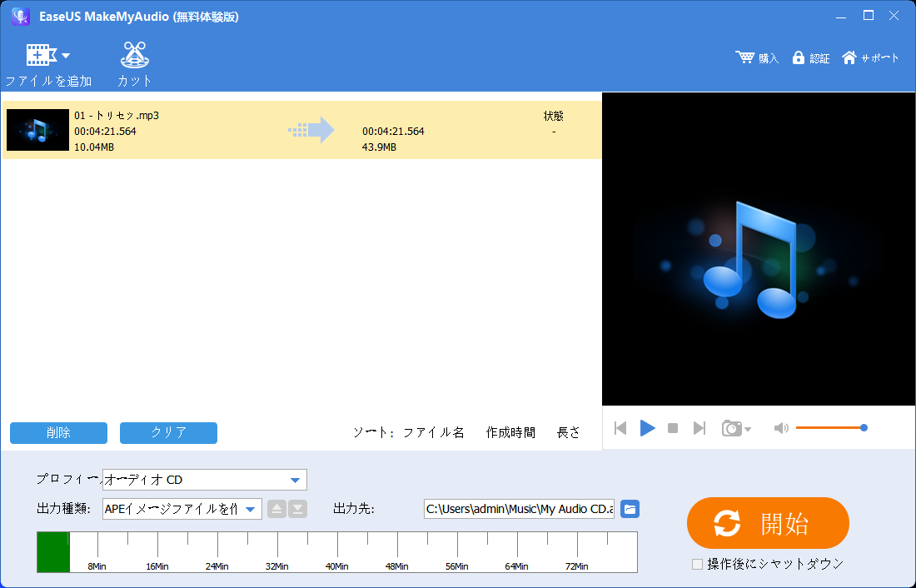The image size is (916, 588).
Task: Click the 40Min mark on capacity ruler
Action: 337,566
